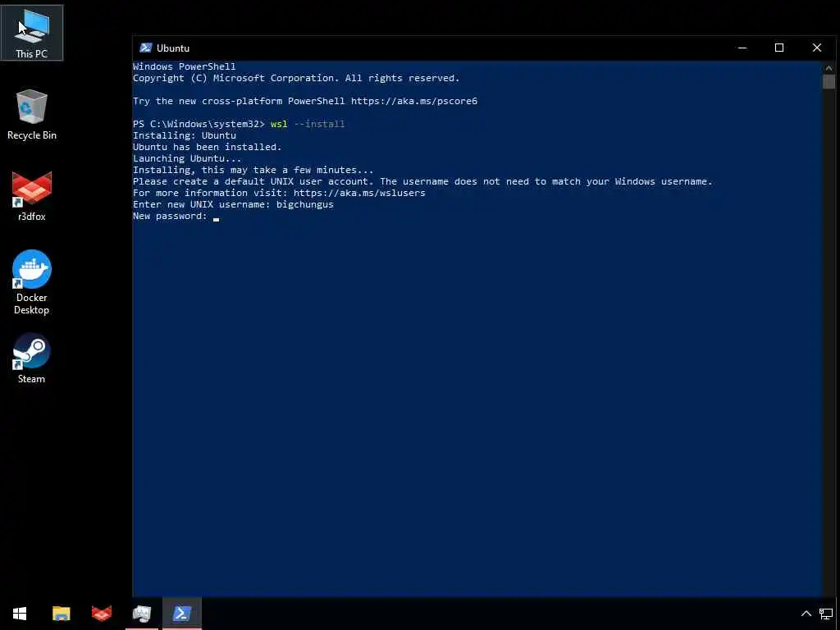The image size is (840, 630).
Task: Activate the PowerShell taskbar button
Action: coord(182,614)
